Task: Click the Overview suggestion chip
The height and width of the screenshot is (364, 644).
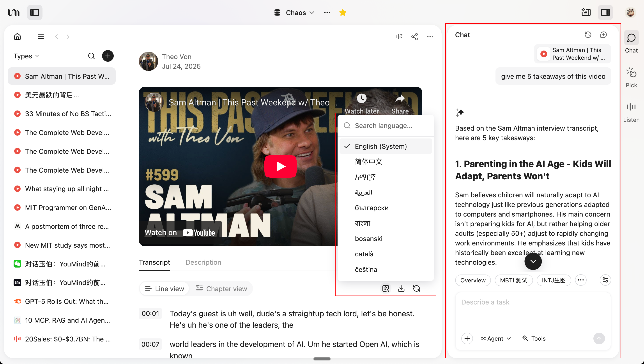Action: pos(472,280)
